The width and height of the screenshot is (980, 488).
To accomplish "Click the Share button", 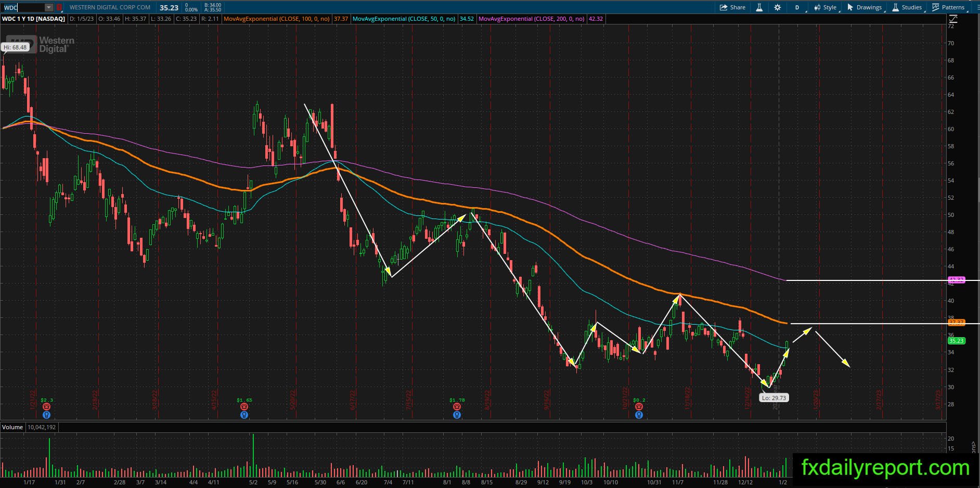I will pos(732,7).
